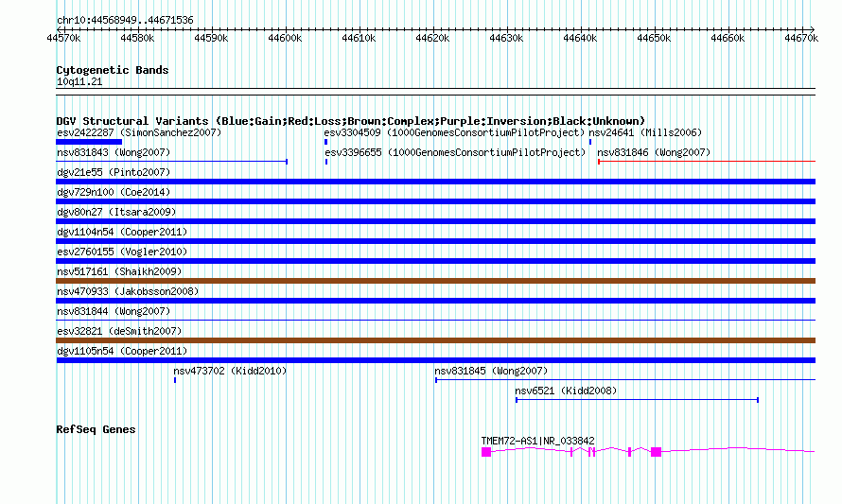The height and width of the screenshot is (504, 842).
Task: Select the dgv80n27 blue gain bar
Action: 435,221
